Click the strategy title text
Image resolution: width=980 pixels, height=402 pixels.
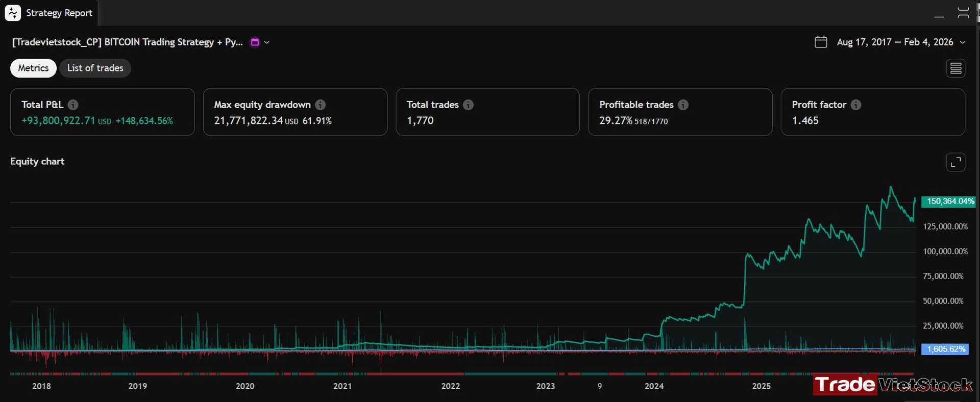point(128,42)
